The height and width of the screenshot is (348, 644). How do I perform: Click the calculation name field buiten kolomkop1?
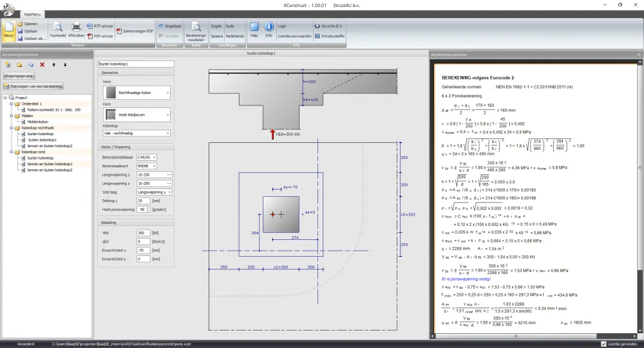(136, 64)
